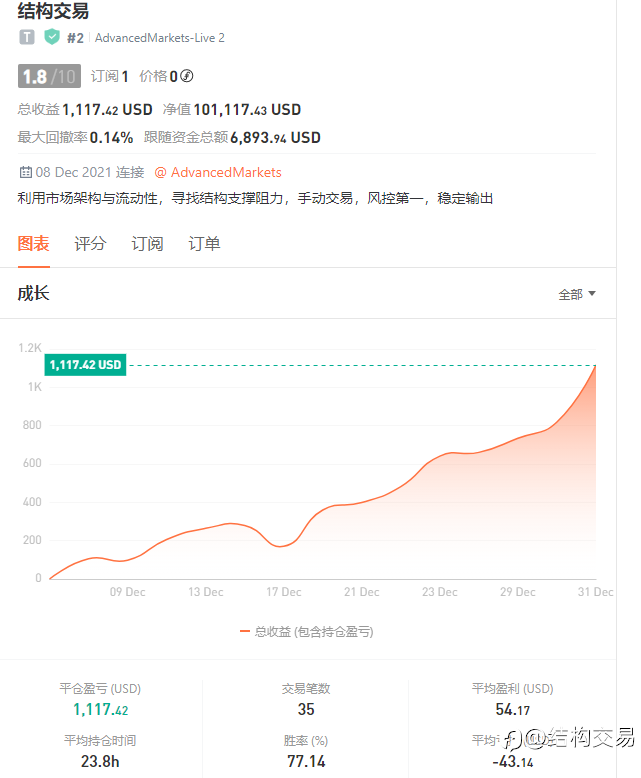Click the 结构交易 signal title

(53, 12)
